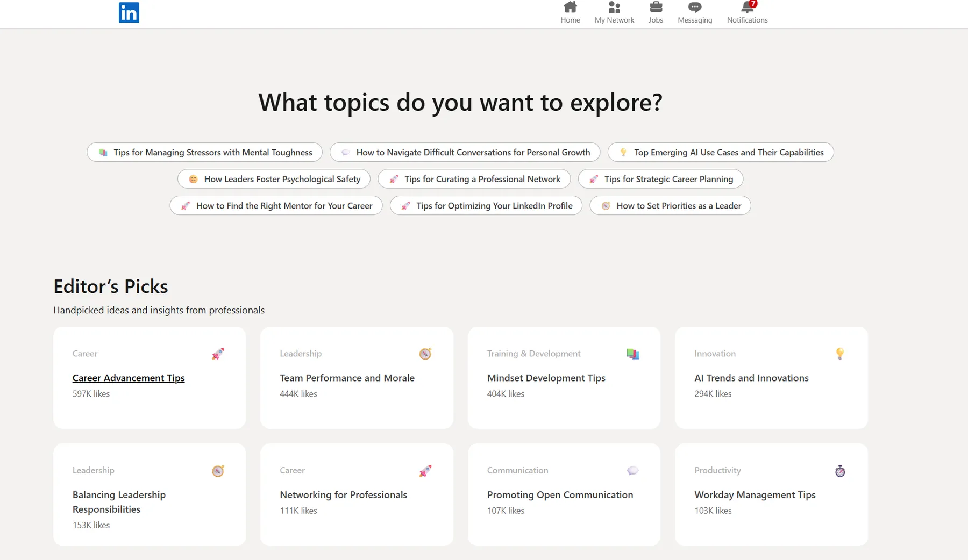
Task: Select Top Emerging AI Use Cases chip
Action: click(x=720, y=152)
